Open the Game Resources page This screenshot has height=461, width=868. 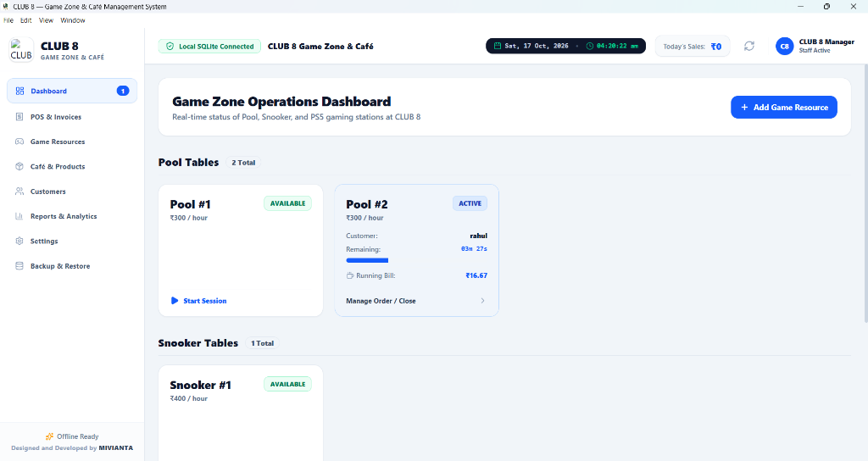pyautogui.click(x=72, y=142)
